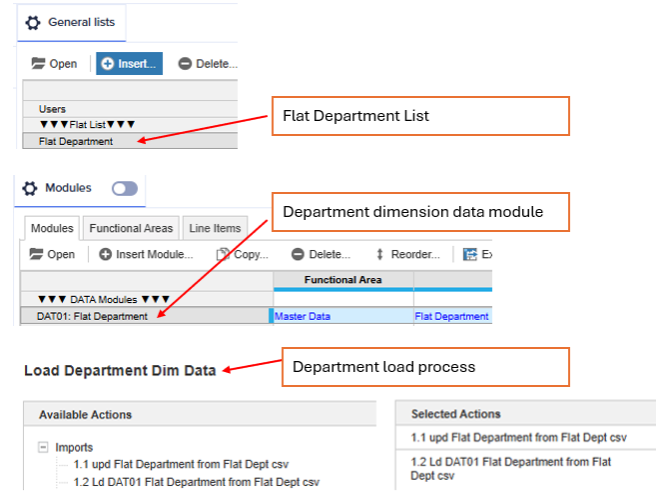Click the Insert Module... button
Viewport: 656px width, 504px height.
[x=146, y=254]
